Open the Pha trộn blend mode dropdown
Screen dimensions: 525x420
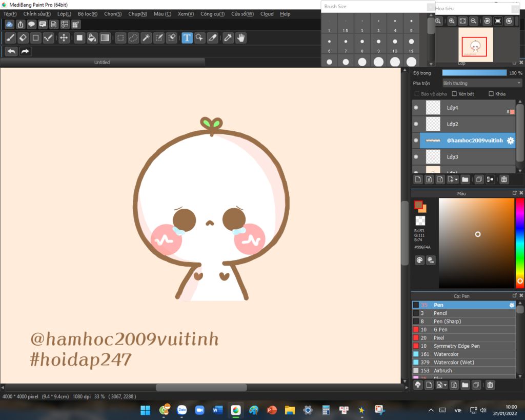pyautogui.click(x=482, y=83)
